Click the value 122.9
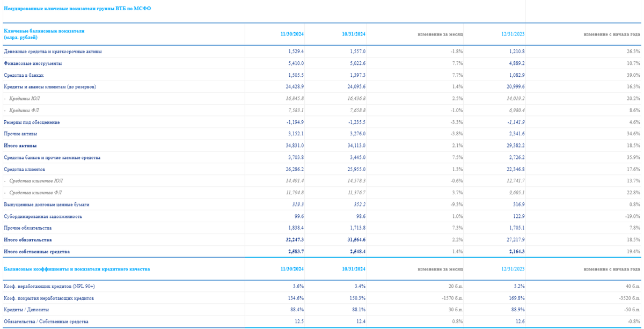 coord(518,216)
